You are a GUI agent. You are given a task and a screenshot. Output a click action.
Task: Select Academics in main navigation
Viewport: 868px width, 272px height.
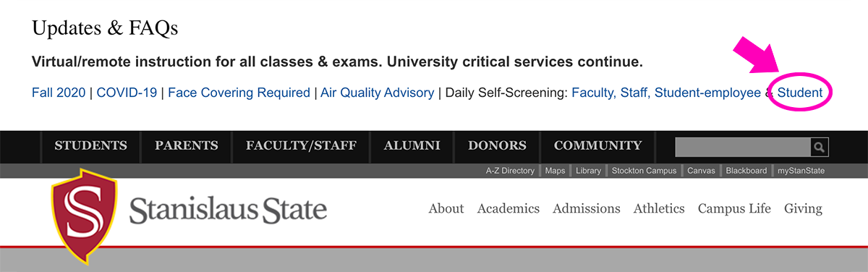tap(509, 208)
